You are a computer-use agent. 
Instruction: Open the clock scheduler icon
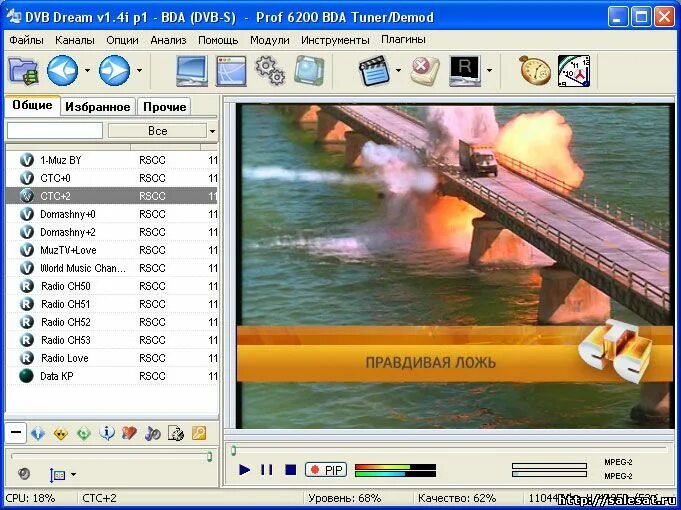point(574,70)
